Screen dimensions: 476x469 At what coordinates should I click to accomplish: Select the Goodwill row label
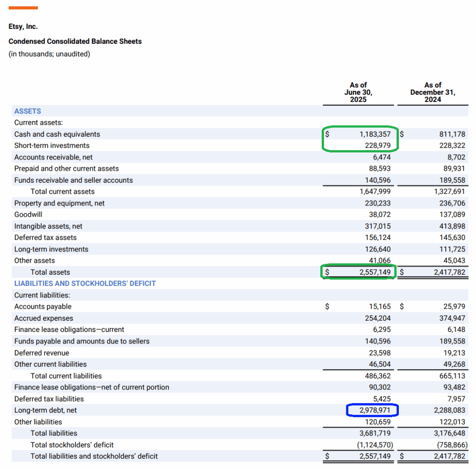tap(28, 215)
